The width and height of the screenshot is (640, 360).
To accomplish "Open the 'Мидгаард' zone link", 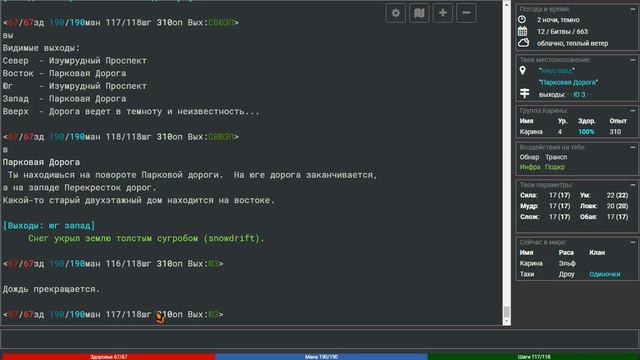I will tap(556, 71).
